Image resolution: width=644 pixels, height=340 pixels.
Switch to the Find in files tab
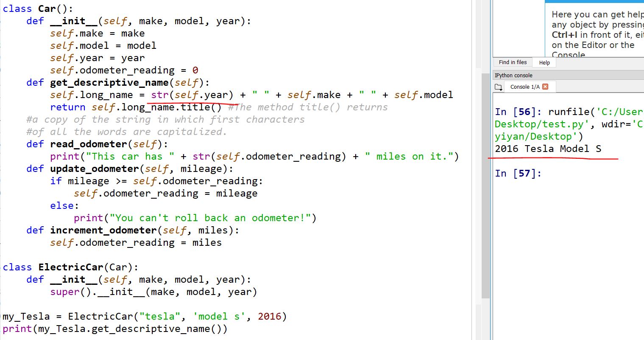click(x=513, y=62)
